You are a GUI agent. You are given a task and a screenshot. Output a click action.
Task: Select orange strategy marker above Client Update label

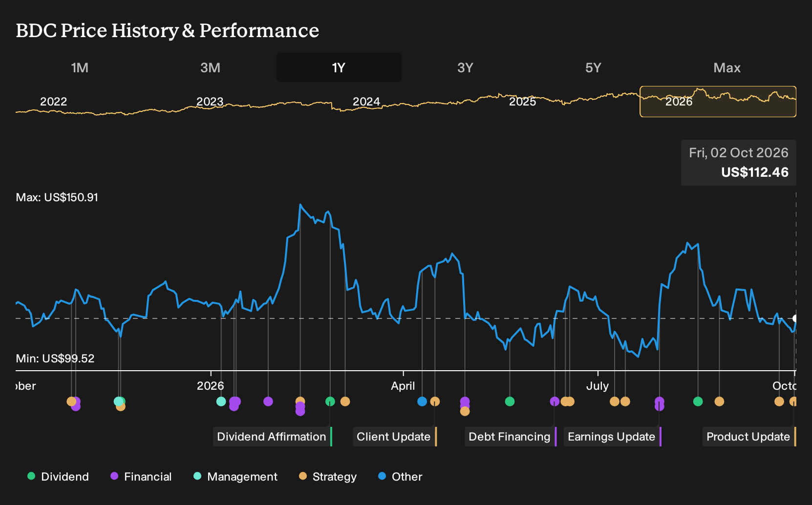[435, 401]
